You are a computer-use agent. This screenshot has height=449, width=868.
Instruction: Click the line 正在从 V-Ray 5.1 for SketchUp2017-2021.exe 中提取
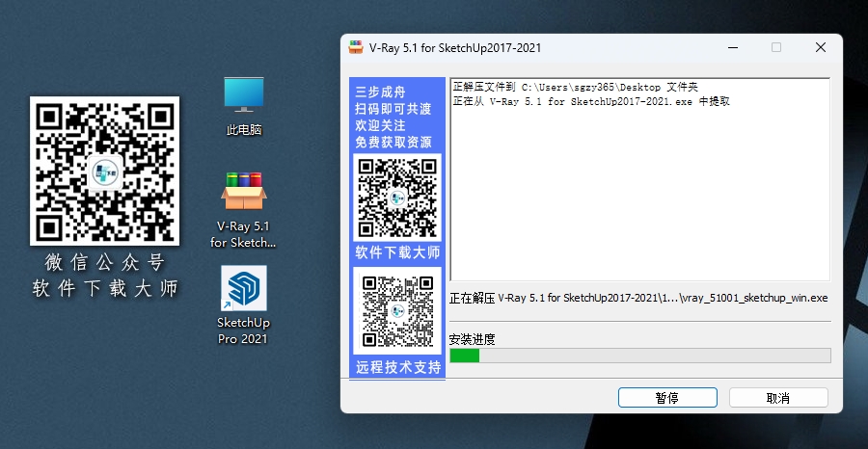(591, 102)
